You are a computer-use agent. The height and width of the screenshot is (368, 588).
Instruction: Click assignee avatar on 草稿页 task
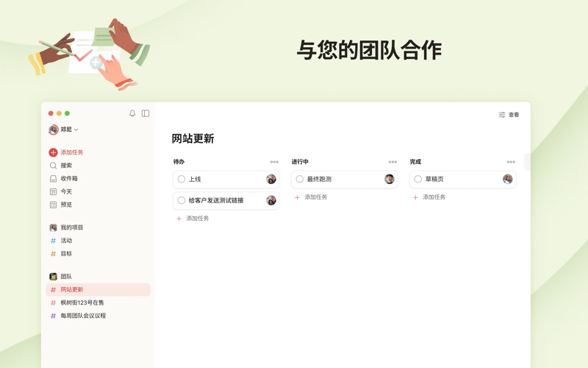point(508,179)
